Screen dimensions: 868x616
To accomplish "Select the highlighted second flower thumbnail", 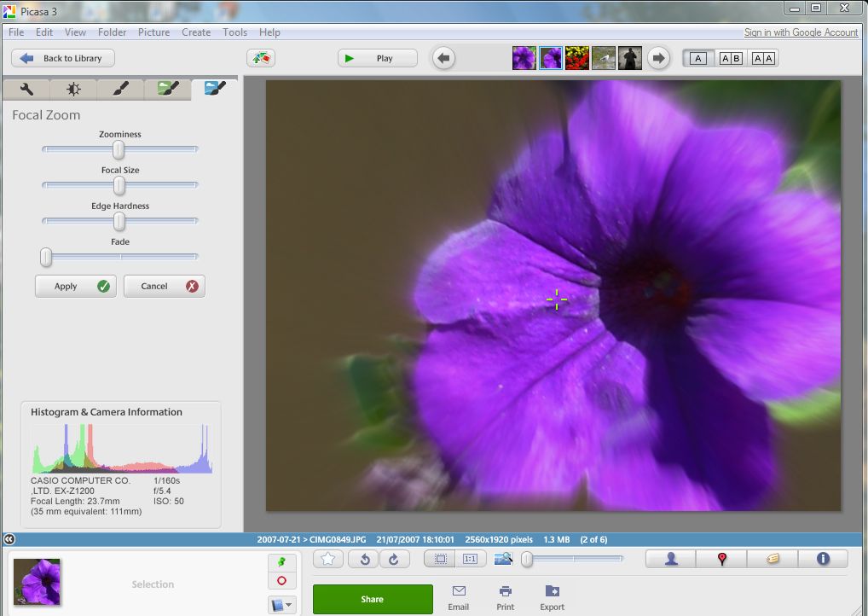I will point(550,58).
